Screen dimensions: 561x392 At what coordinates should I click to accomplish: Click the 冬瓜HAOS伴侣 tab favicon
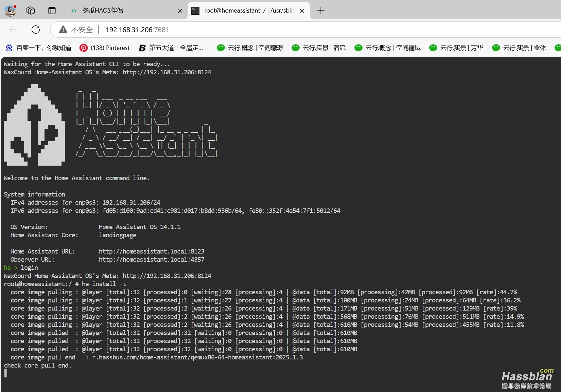(74, 11)
